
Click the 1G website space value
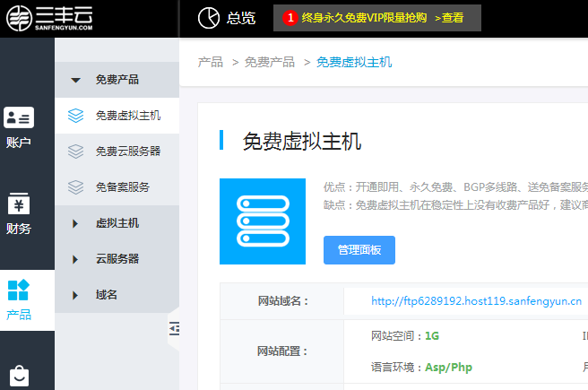pyautogui.click(x=432, y=335)
